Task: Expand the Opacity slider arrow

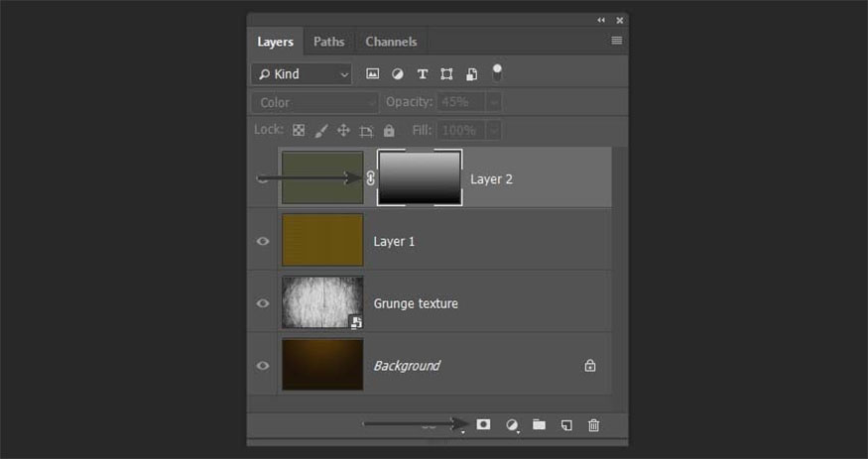Action: 494,102
